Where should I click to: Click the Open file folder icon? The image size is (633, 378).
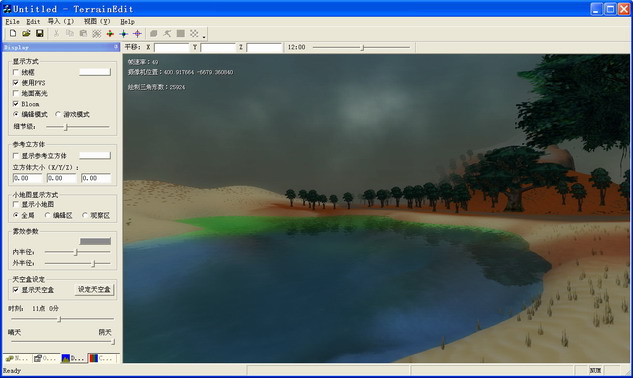click(x=26, y=34)
